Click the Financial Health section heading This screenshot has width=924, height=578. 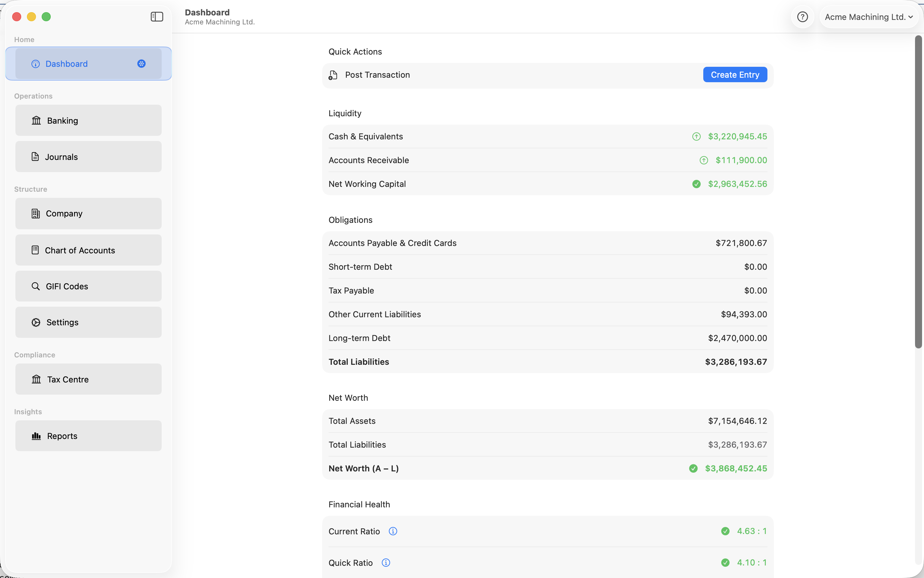(x=359, y=504)
